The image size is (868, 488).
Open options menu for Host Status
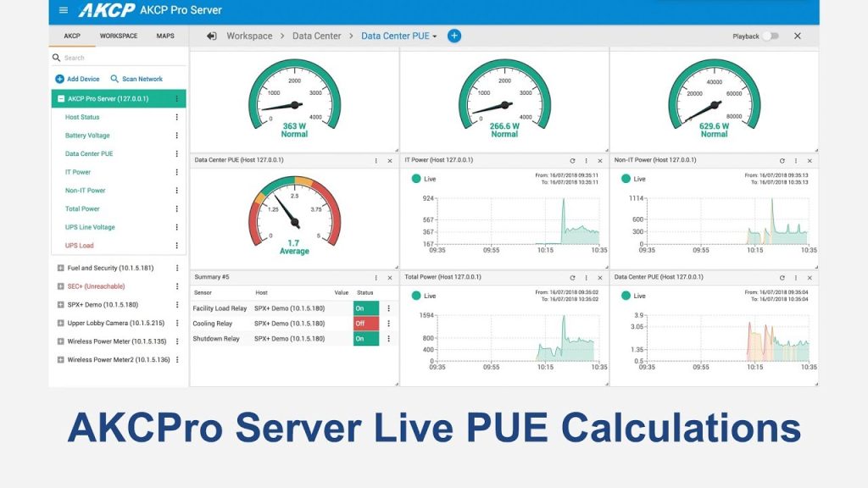[x=176, y=117]
